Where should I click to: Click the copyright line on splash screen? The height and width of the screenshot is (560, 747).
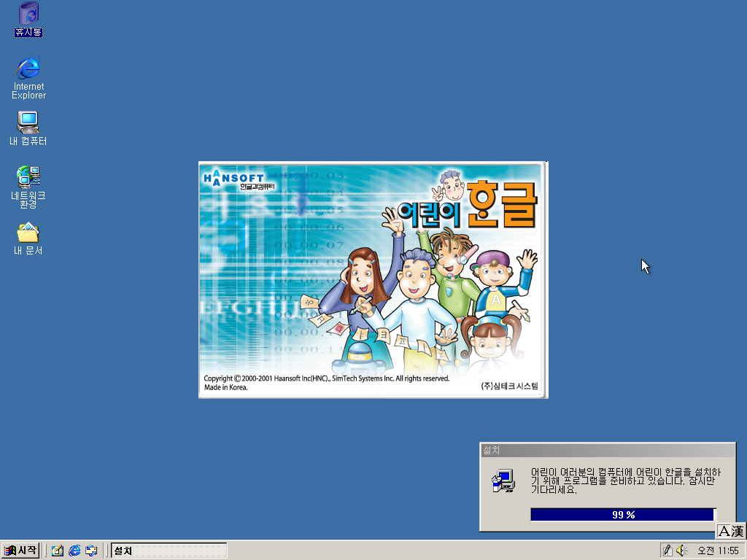pyautogui.click(x=327, y=378)
